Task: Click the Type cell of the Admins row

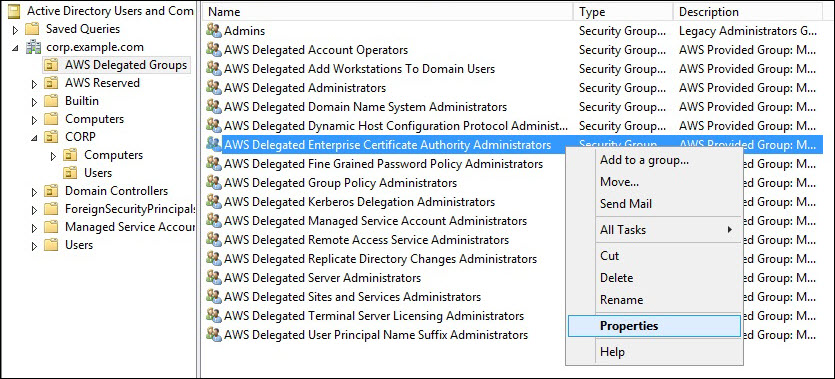Action: tap(622, 31)
